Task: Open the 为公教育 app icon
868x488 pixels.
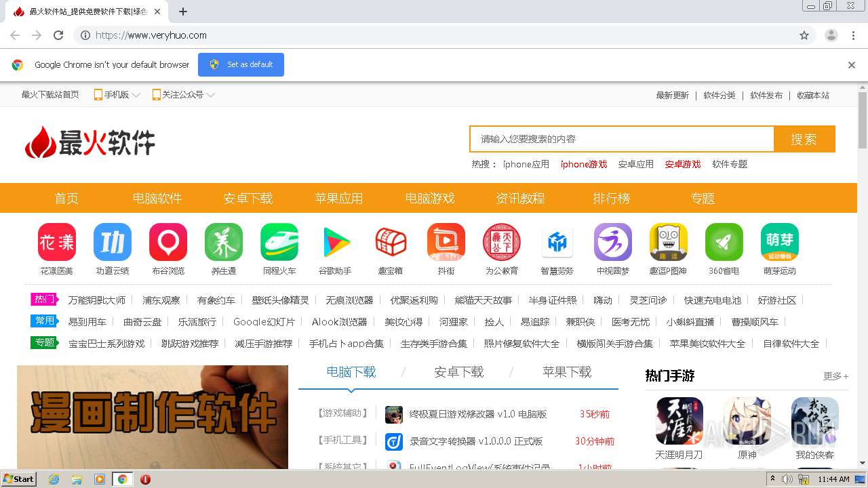Action: 502,242
